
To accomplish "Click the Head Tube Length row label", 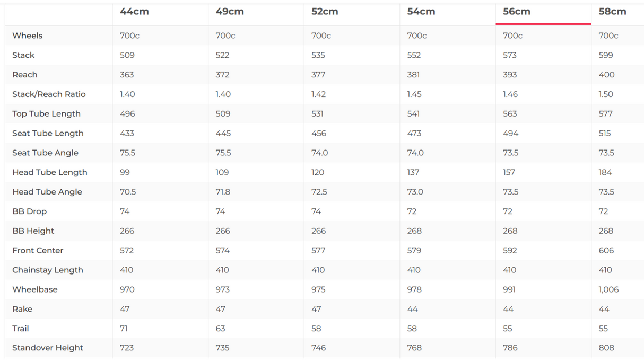I will [50, 172].
